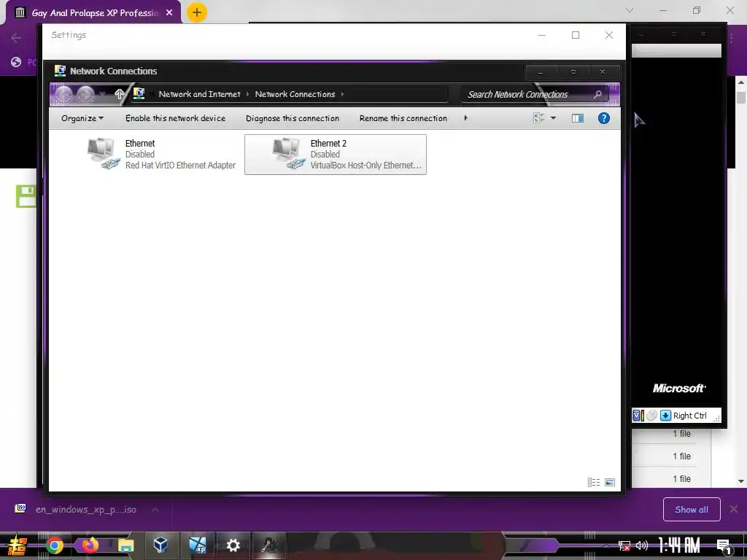Click the 1:44 AM taskbar clock
This screenshot has width=747, height=560.
(x=679, y=545)
